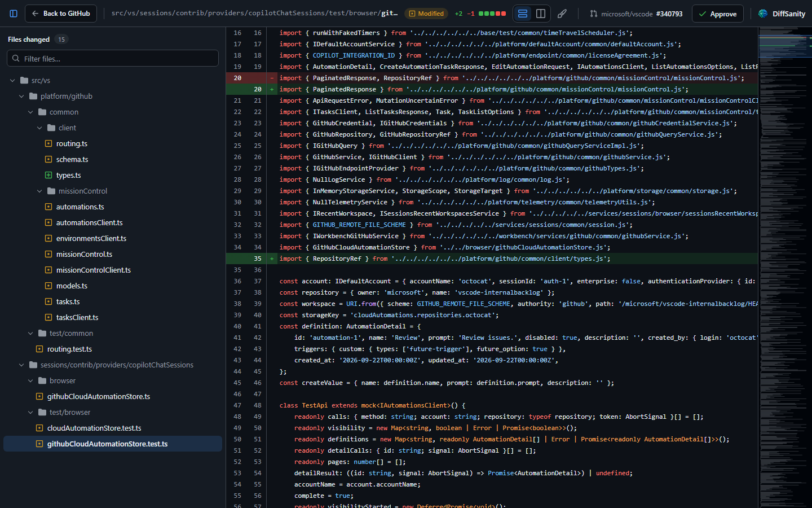The width and height of the screenshot is (812, 508).
Task: Switch to split diff view
Action: pyautogui.click(x=541, y=14)
